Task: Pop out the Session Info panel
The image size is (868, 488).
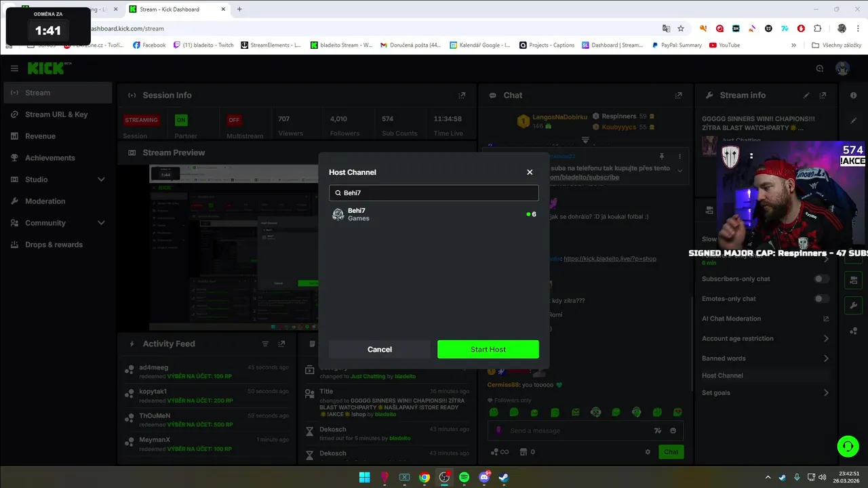Action: (462, 96)
